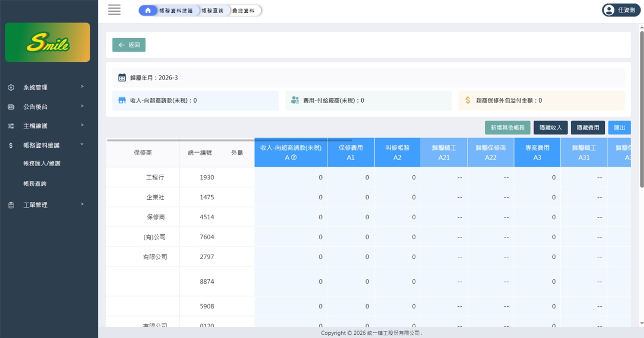Click the help icon in column A header
The height and width of the screenshot is (338, 644).
pyautogui.click(x=294, y=157)
